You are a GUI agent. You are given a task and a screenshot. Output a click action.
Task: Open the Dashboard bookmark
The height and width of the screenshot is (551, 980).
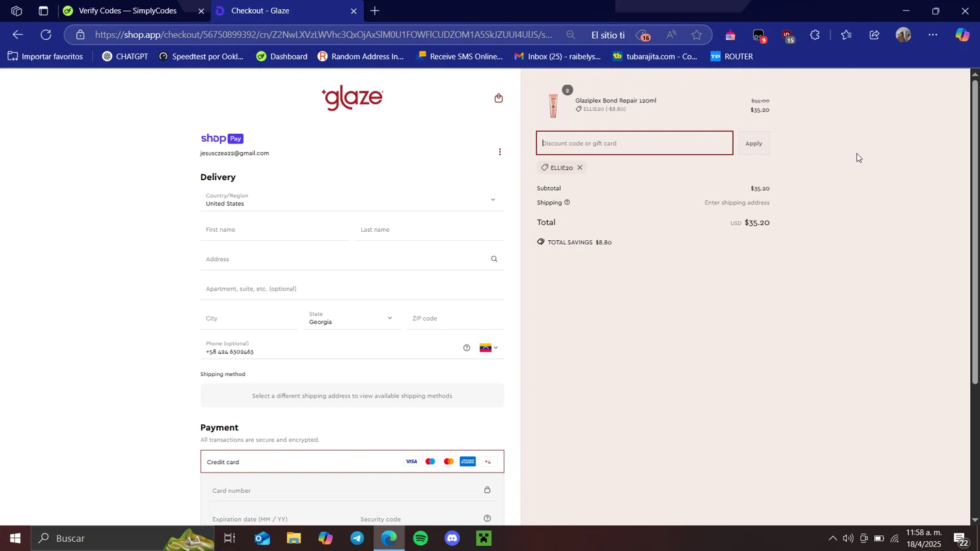pos(282,57)
